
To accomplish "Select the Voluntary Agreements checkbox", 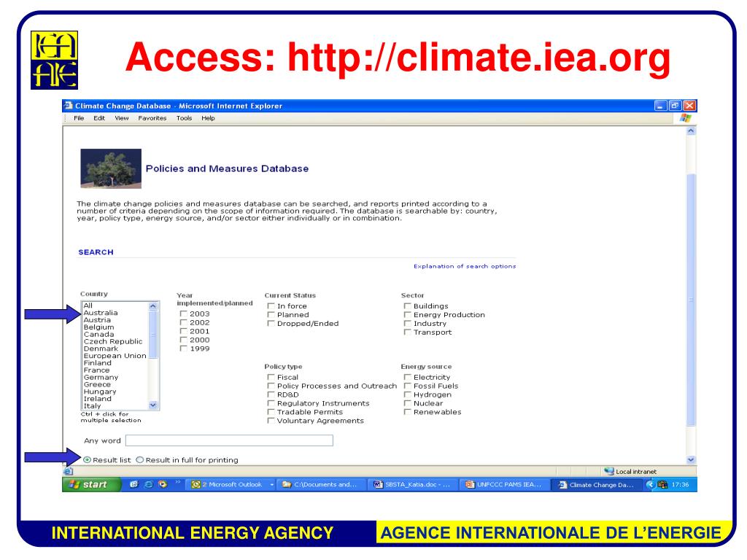I will click(x=271, y=421).
